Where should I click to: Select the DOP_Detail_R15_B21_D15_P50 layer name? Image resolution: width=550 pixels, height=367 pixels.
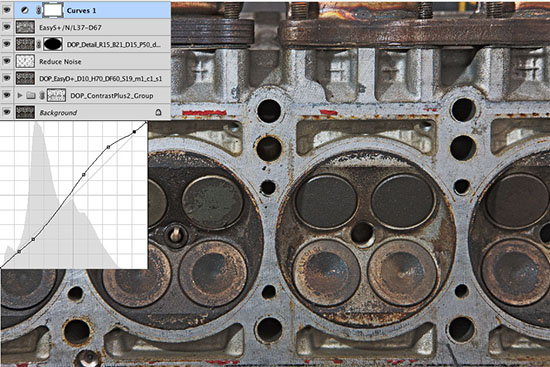click(x=114, y=45)
